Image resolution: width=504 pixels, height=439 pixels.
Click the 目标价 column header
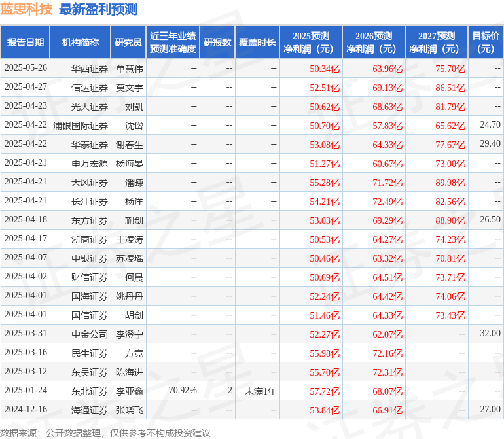486,42
